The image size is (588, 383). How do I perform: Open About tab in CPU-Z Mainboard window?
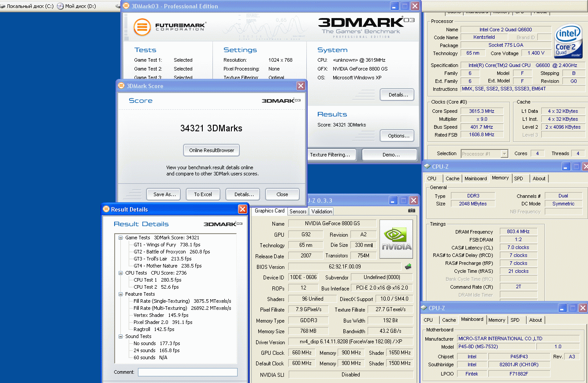point(536,320)
